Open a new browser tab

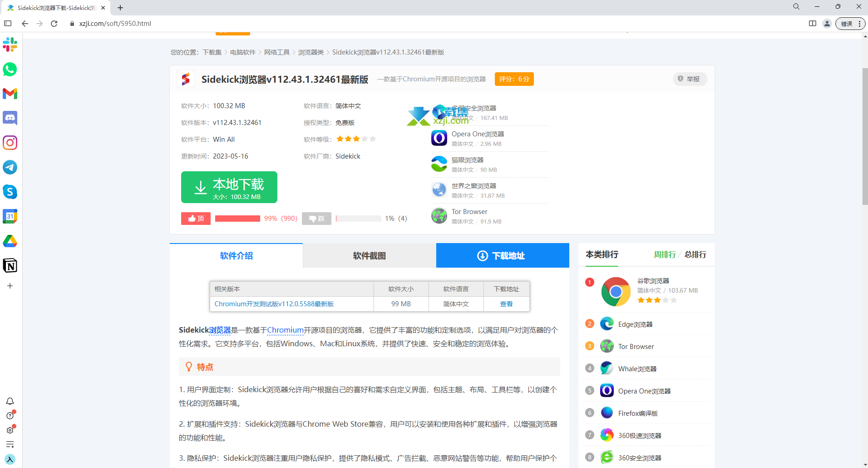[120, 8]
